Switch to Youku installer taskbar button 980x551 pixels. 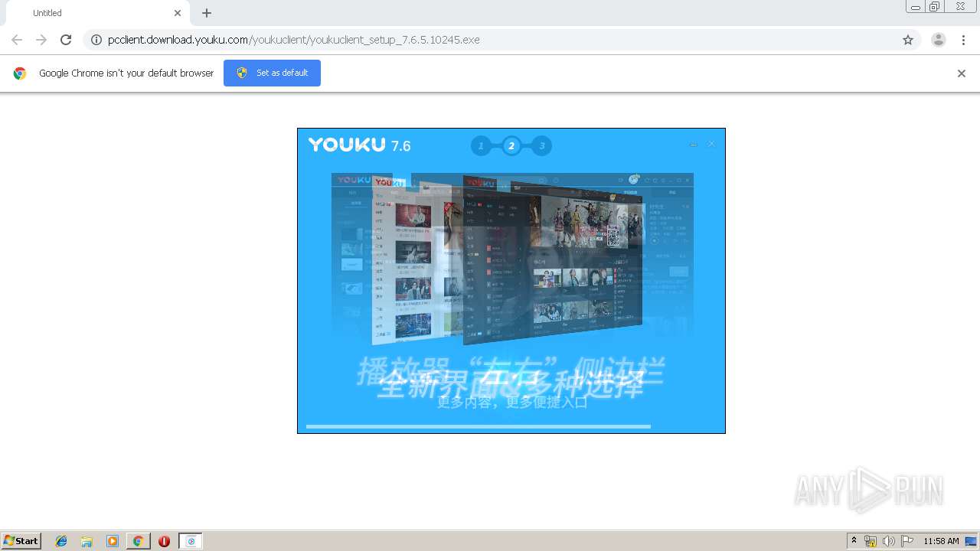[x=191, y=541]
